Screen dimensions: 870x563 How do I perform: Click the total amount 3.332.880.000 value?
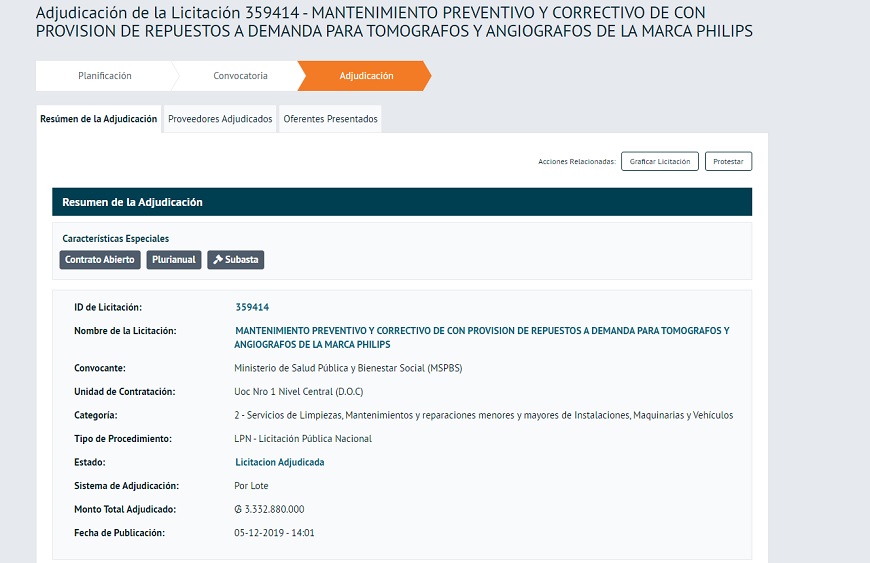point(274,509)
